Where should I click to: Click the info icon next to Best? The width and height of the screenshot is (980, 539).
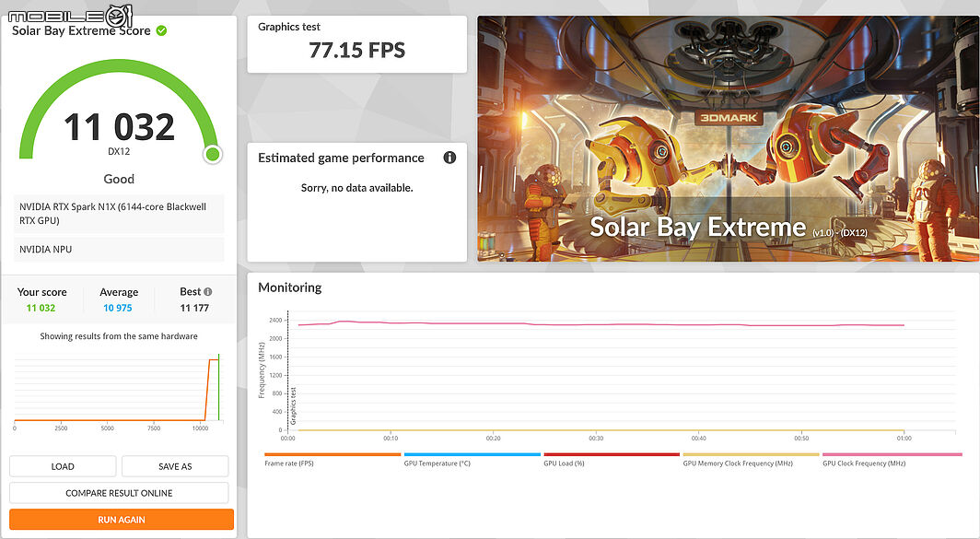click(207, 291)
